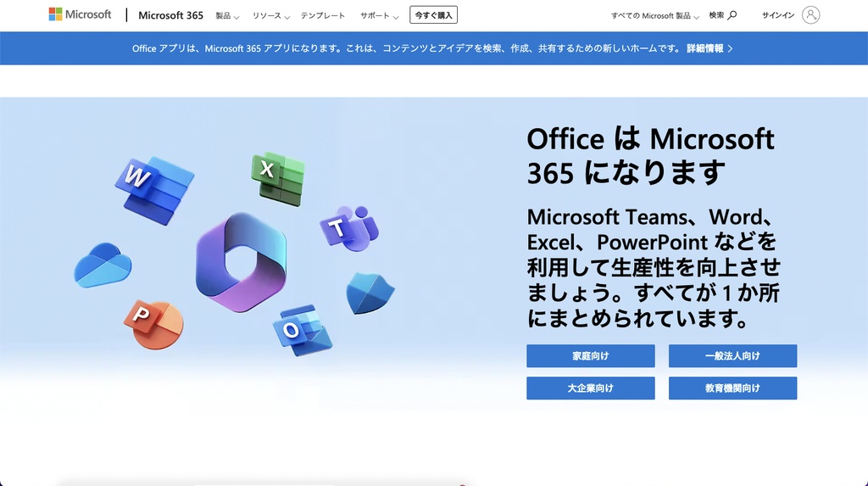Expand すべての Microsoft 製品 dropdown
868x486 pixels.
655,15
